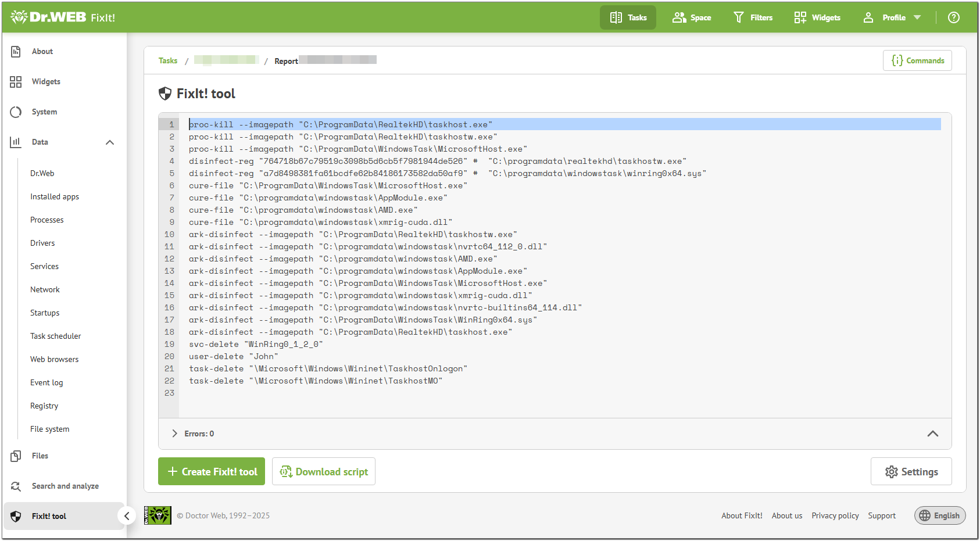This screenshot has width=980, height=541.
Task: Open Filters from the top navigation
Action: click(x=753, y=17)
